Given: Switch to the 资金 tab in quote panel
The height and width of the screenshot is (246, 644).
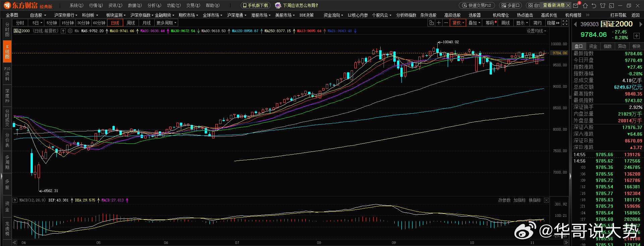Looking at the screenshot, I should pyautogui.click(x=593, y=46).
